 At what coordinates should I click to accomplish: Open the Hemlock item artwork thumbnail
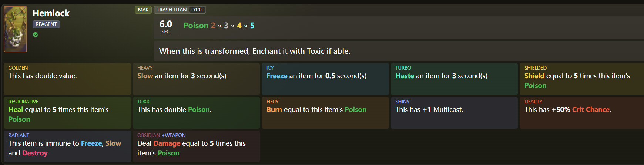pyautogui.click(x=15, y=29)
